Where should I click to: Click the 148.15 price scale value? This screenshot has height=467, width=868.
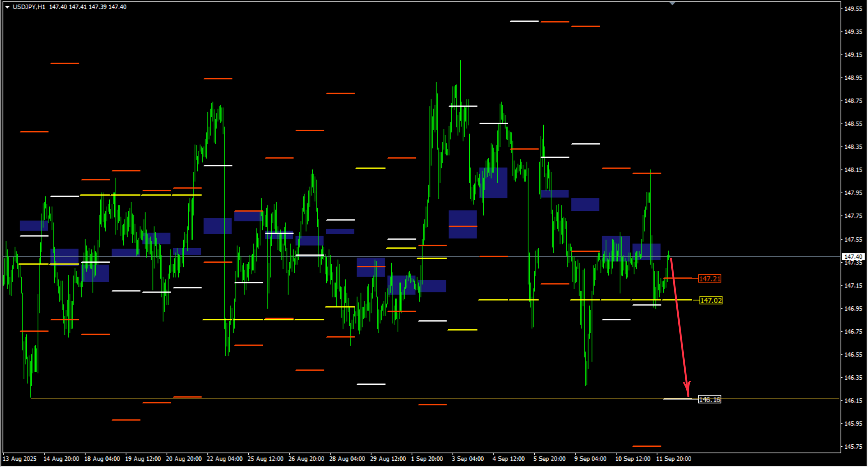[853, 170]
